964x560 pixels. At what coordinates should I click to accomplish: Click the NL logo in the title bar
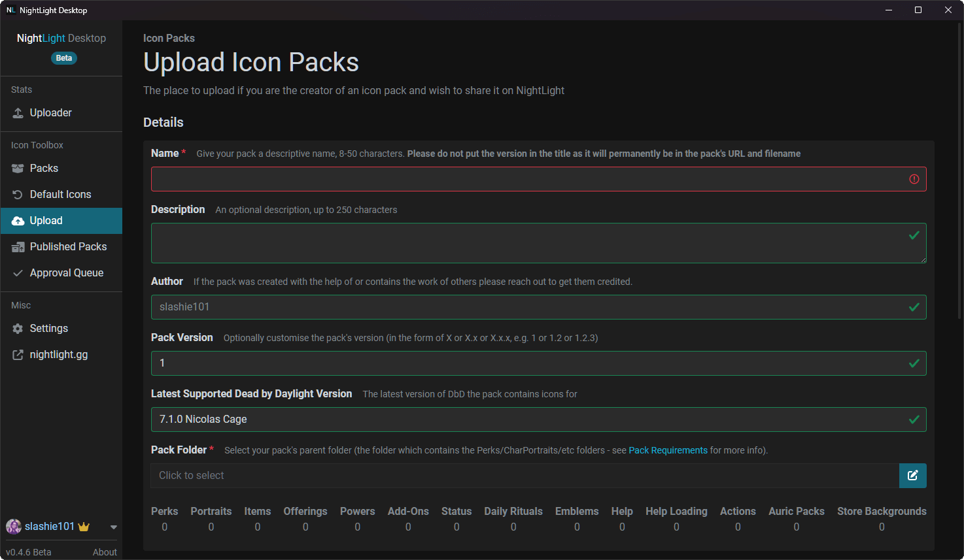tap(10, 10)
